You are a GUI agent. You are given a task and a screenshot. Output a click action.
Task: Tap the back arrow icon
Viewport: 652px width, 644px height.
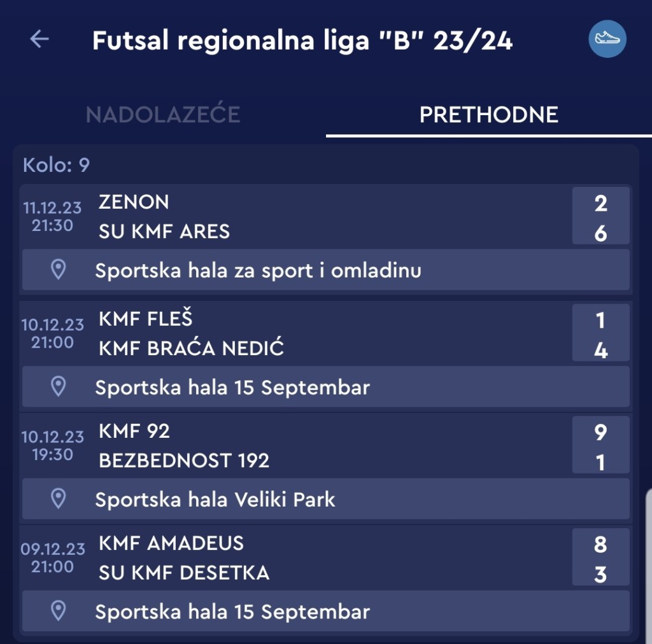39,39
